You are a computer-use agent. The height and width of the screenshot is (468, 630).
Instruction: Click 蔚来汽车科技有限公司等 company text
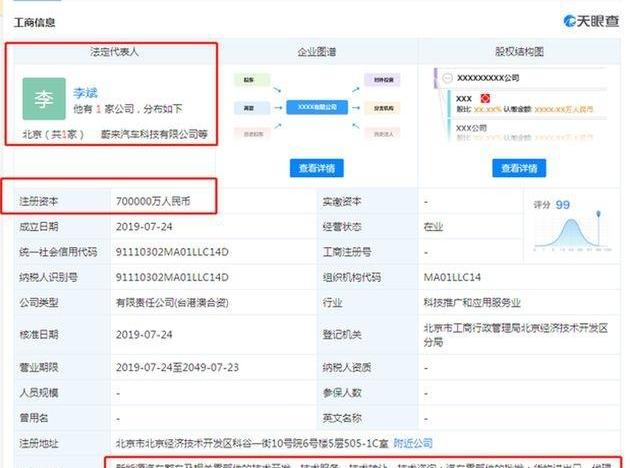coord(154,134)
